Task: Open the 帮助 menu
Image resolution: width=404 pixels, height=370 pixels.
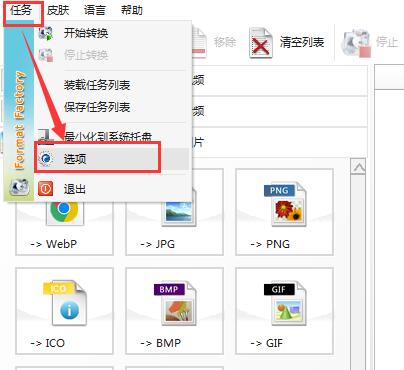Action: pos(131,10)
